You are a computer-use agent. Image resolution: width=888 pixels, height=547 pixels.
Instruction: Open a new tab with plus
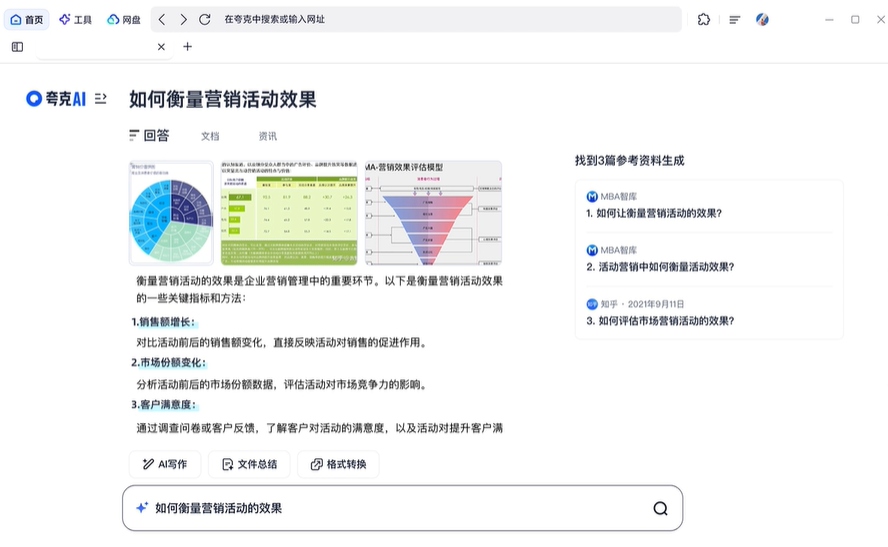(187, 46)
